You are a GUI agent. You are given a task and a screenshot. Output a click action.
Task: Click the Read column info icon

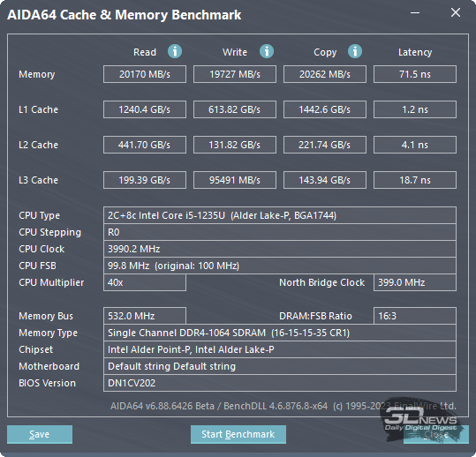[175, 51]
